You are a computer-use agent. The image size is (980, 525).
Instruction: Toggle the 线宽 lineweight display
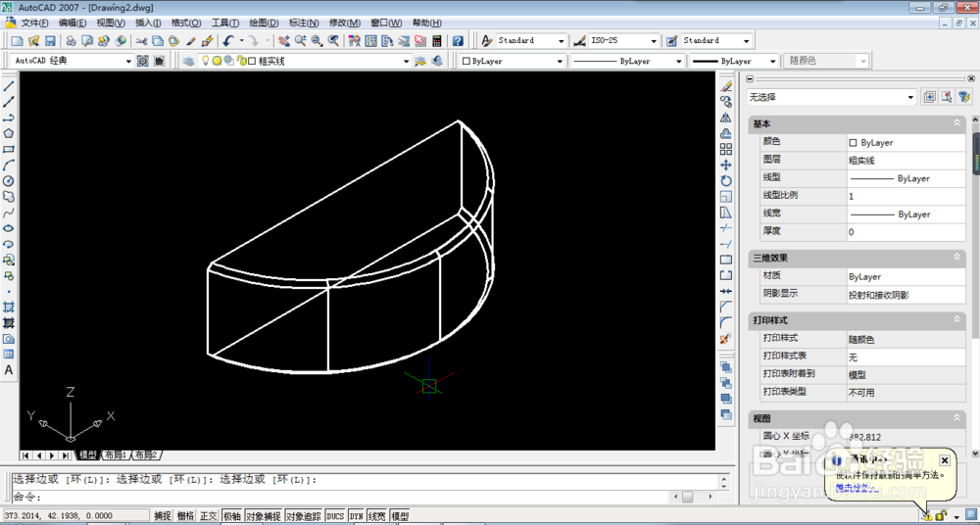[377, 516]
